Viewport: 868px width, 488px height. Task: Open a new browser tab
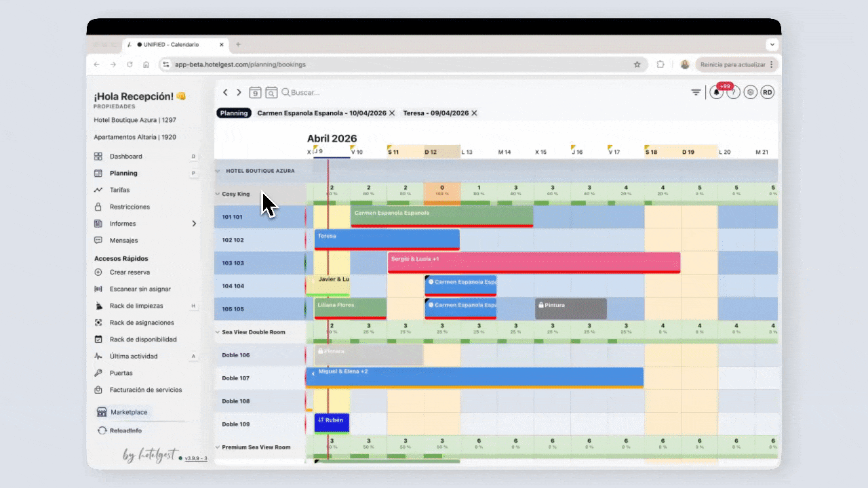[x=238, y=45]
